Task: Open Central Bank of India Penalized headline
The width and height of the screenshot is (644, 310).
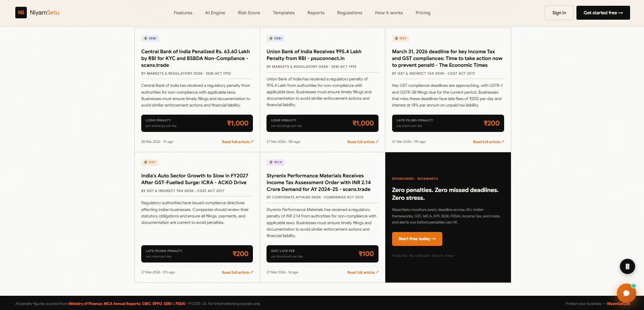Action: (196, 58)
